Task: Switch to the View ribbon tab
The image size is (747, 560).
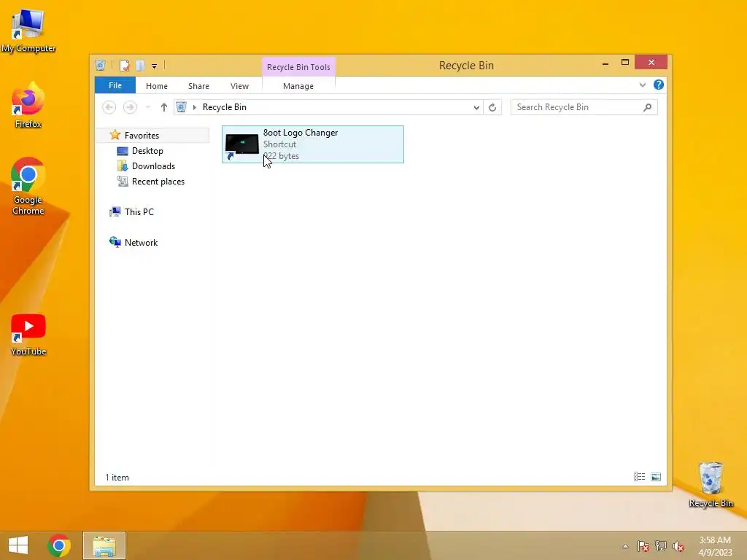Action: pyautogui.click(x=239, y=86)
